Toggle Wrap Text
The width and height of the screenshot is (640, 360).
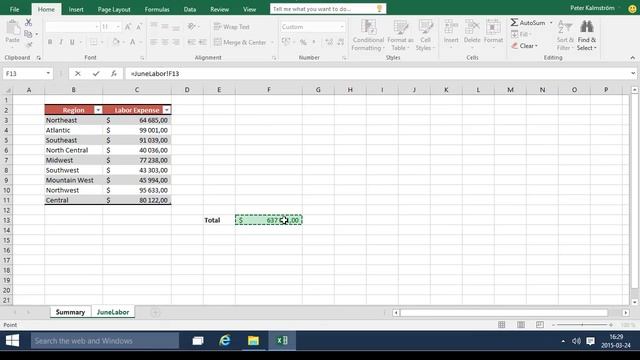point(231,27)
